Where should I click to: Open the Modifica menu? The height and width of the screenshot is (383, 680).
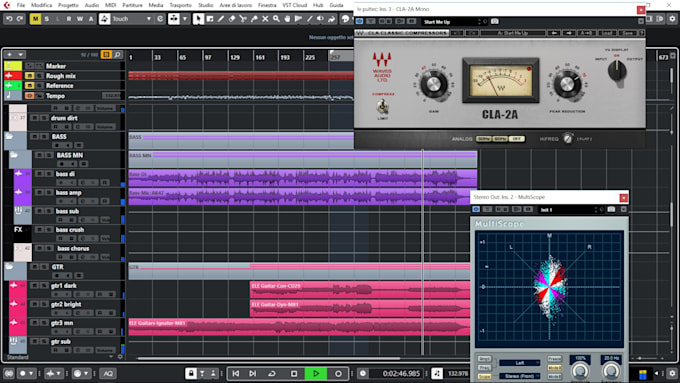coord(42,5)
